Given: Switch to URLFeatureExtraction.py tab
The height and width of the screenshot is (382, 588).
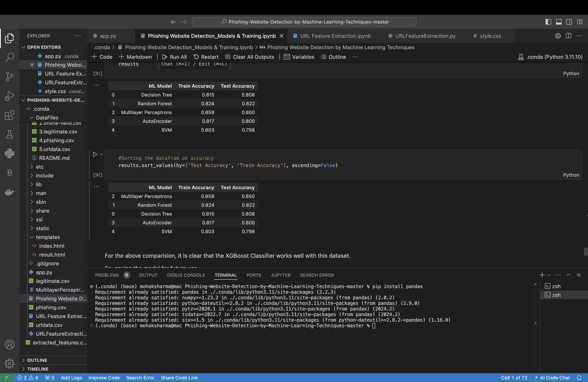Looking at the screenshot, I should pyautogui.click(x=425, y=36).
